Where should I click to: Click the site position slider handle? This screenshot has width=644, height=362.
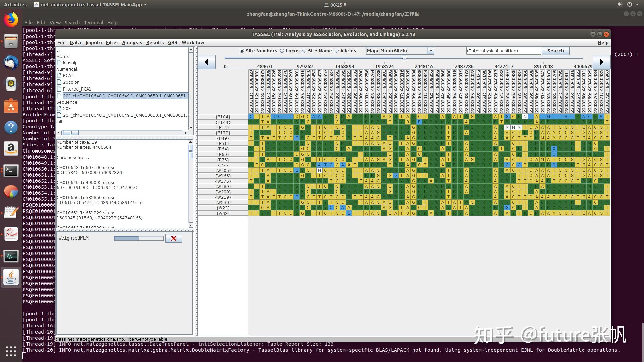click(x=404, y=58)
